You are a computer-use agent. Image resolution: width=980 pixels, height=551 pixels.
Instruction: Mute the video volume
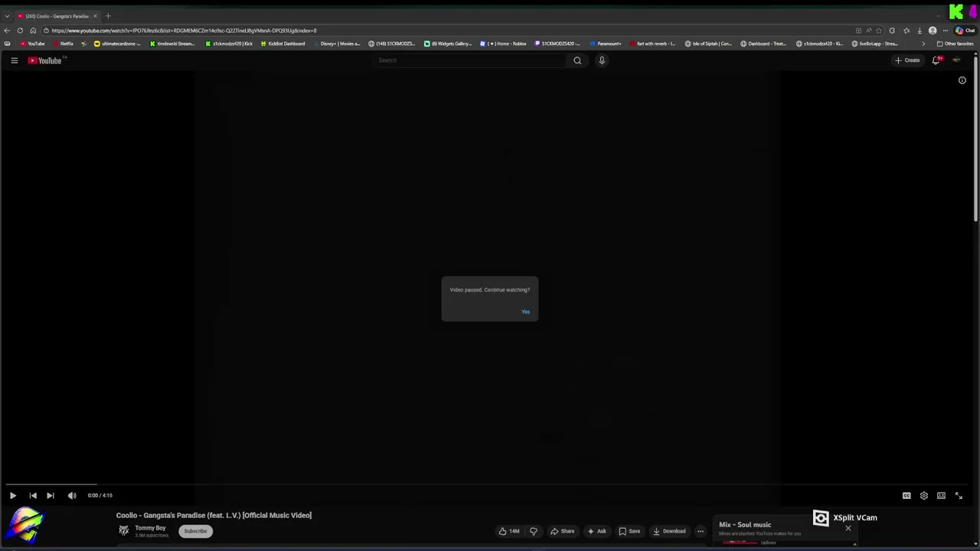click(x=72, y=495)
